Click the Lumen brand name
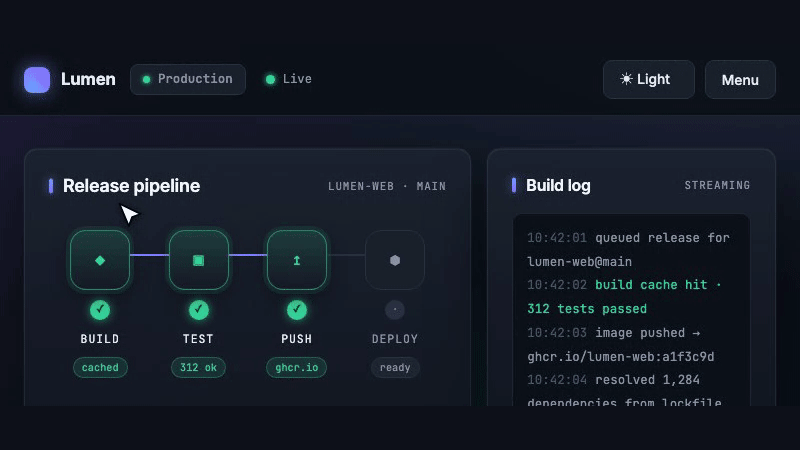This screenshot has height=450, width=800. click(88, 79)
